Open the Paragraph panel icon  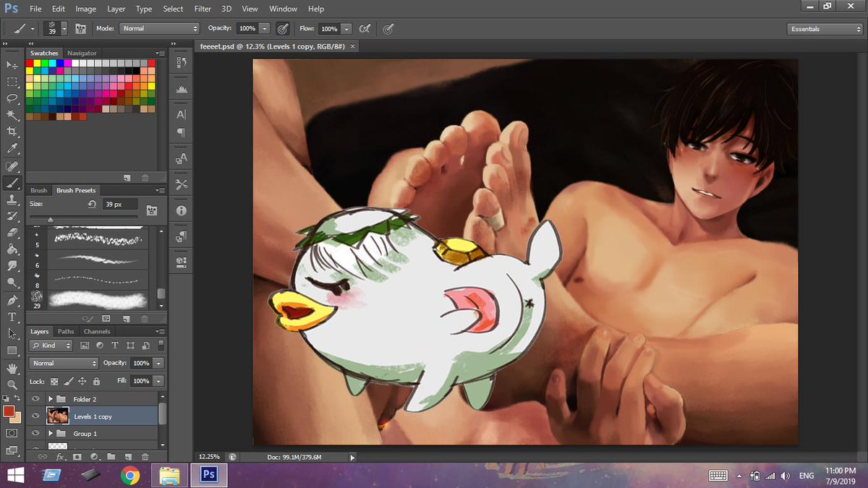coord(181,133)
